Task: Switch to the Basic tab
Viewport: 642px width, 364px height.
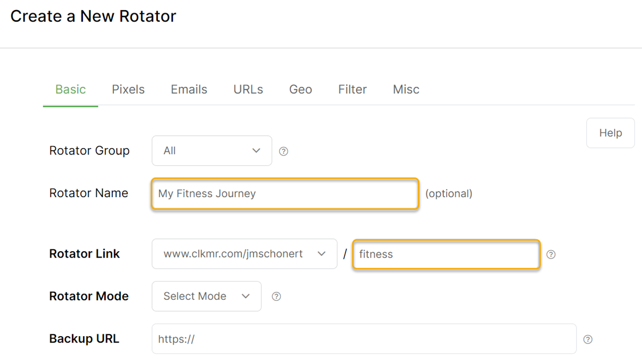Action: [x=71, y=90]
